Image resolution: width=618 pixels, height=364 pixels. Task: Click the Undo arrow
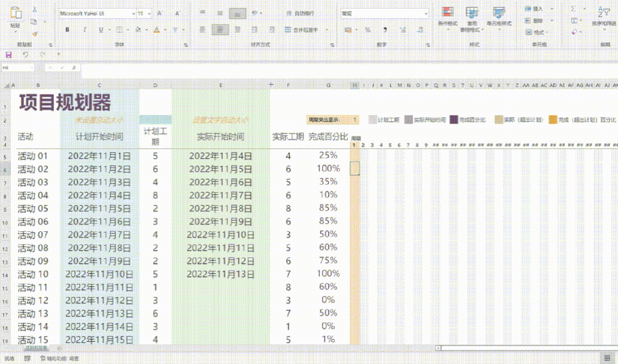pos(25,55)
